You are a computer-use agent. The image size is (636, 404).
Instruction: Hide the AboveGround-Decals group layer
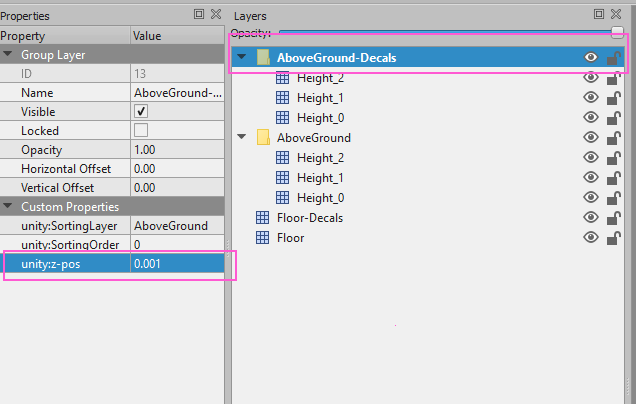pyautogui.click(x=591, y=57)
